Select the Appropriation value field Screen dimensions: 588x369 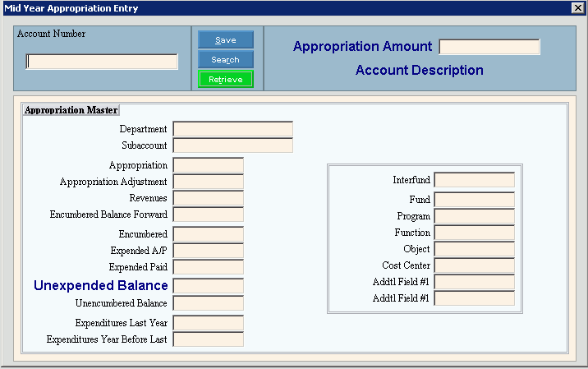pos(208,165)
